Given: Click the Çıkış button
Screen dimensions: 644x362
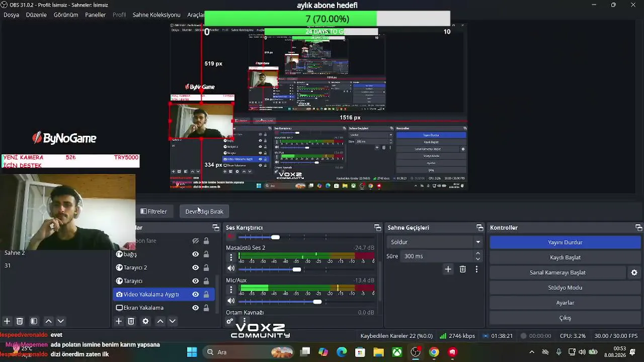Looking at the screenshot, I should 565,318.
